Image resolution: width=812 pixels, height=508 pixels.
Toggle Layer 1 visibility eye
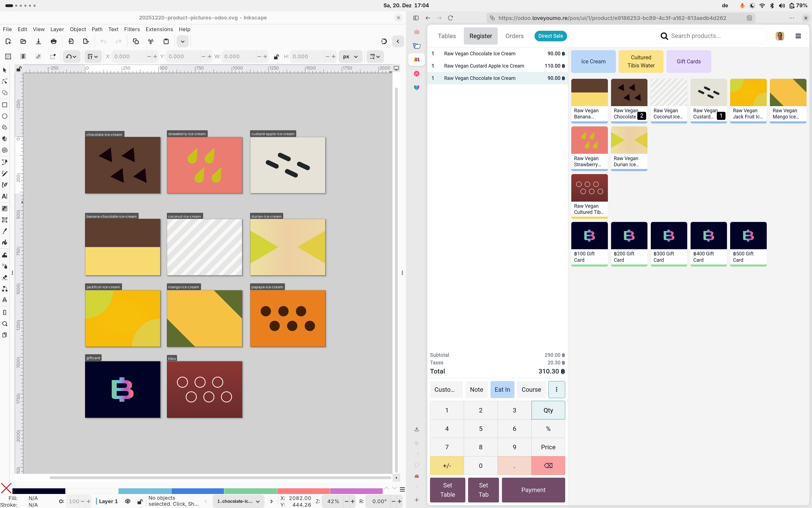coord(127,501)
